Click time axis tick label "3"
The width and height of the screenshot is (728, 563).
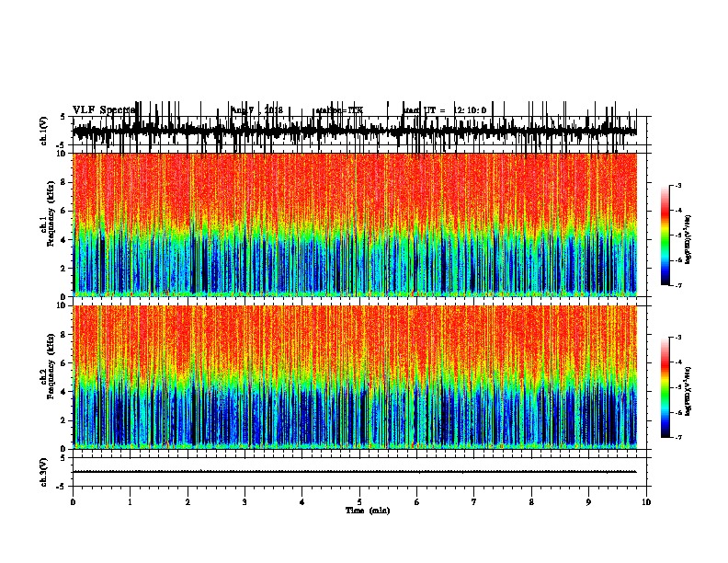(245, 502)
